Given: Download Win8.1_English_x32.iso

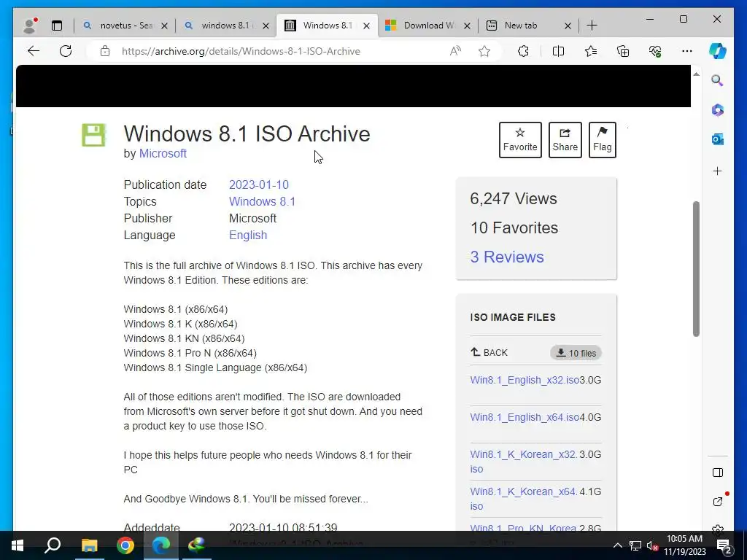Looking at the screenshot, I should [x=525, y=380].
